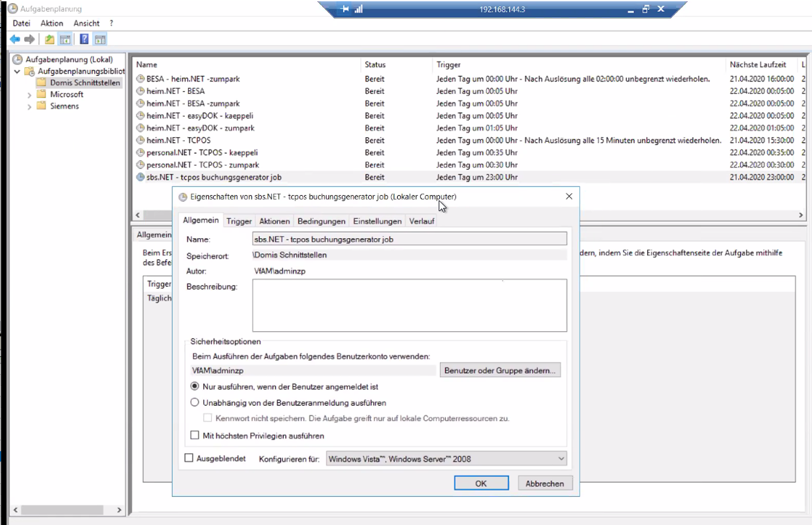Expand the Siemens tree node
Viewport: 812px width, 525px height.
[30, 107]
